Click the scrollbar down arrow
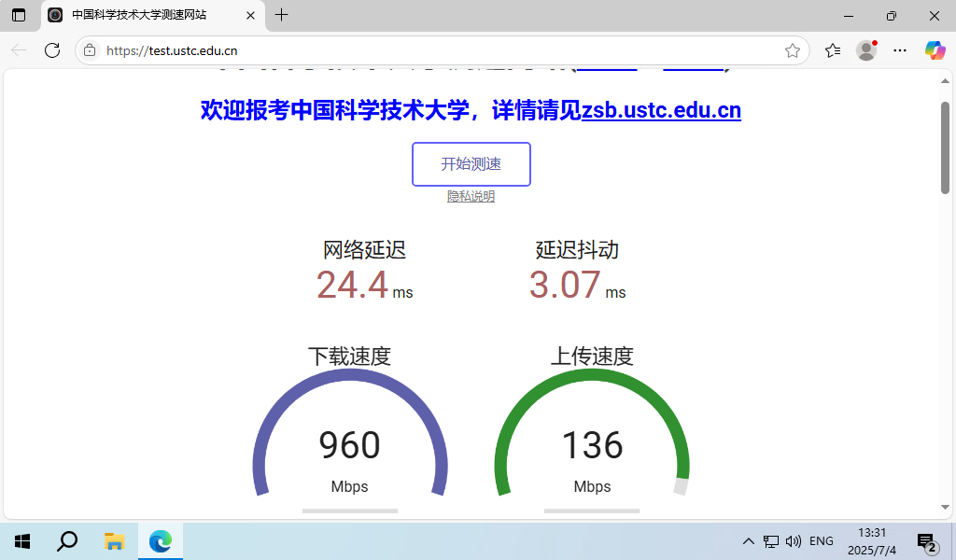The image size is (956, 560). (945, 507)
